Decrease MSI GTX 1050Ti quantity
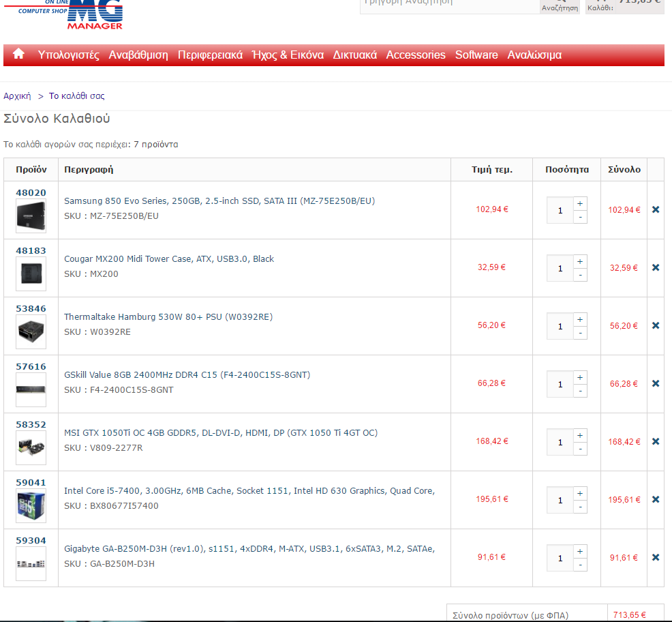 (580, 449)
